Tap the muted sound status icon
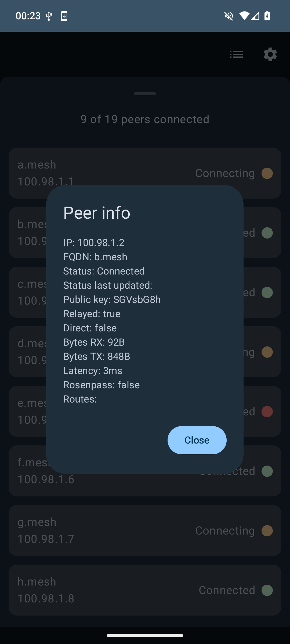Viewport: 290px width, 644px height. click(x=229, y=16)
